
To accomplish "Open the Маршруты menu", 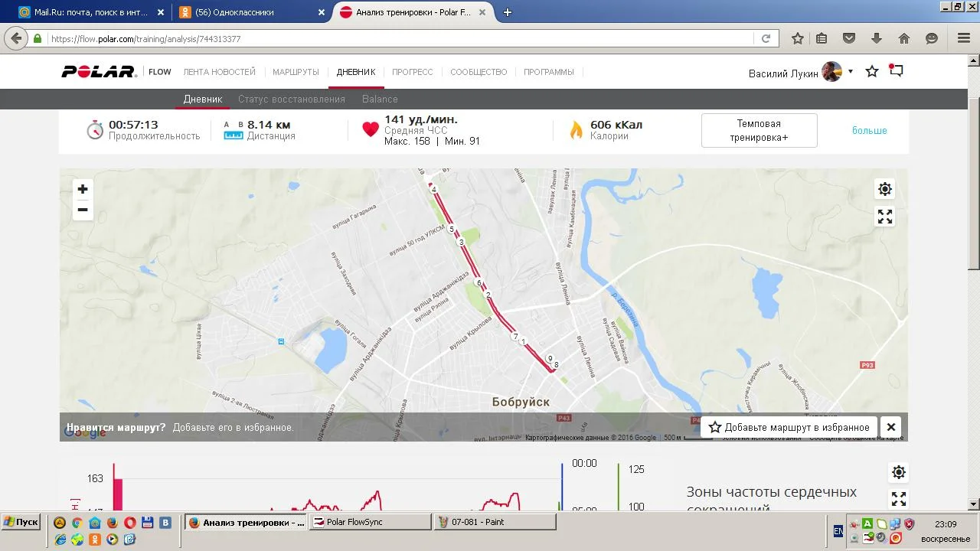I will coord(296,72).
